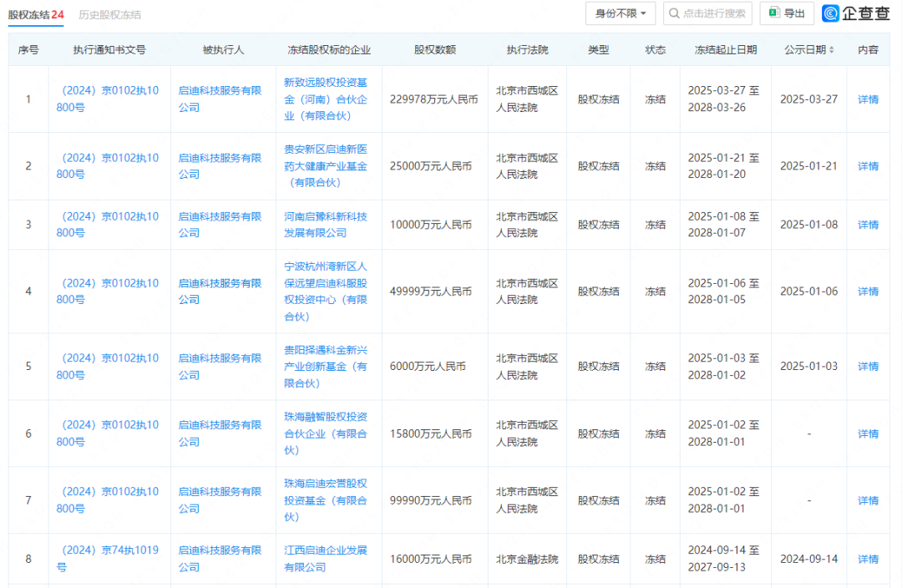Open company 贵阳择遇科金新兴产业创新基金

(x=326, y=367)
